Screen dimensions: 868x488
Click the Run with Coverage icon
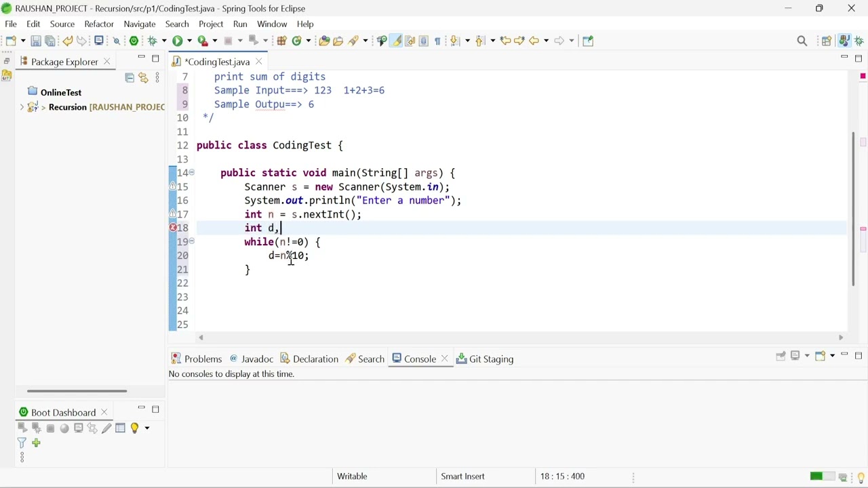[x=202, y=41]
